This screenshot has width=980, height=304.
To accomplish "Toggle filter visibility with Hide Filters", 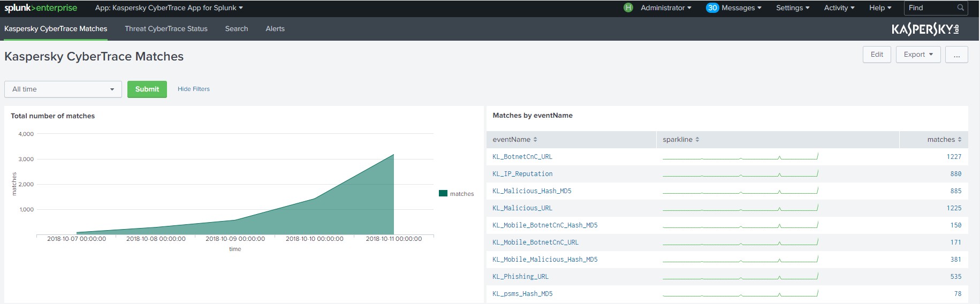I will pos(194,89).
